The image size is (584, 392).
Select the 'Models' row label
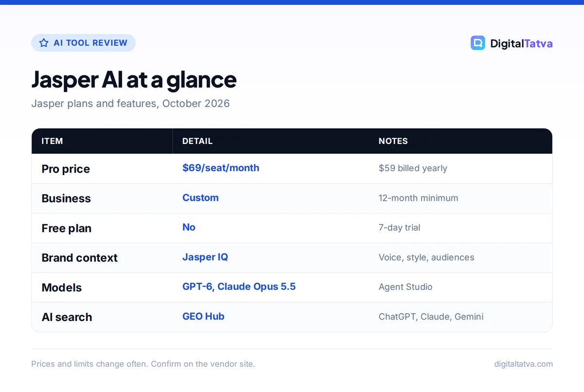point(61,287)
